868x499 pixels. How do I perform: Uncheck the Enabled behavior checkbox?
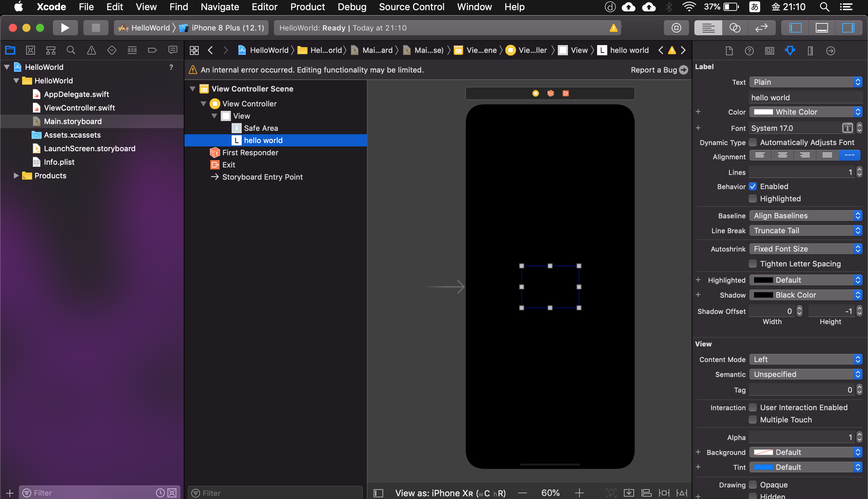[x=753, y=186]
